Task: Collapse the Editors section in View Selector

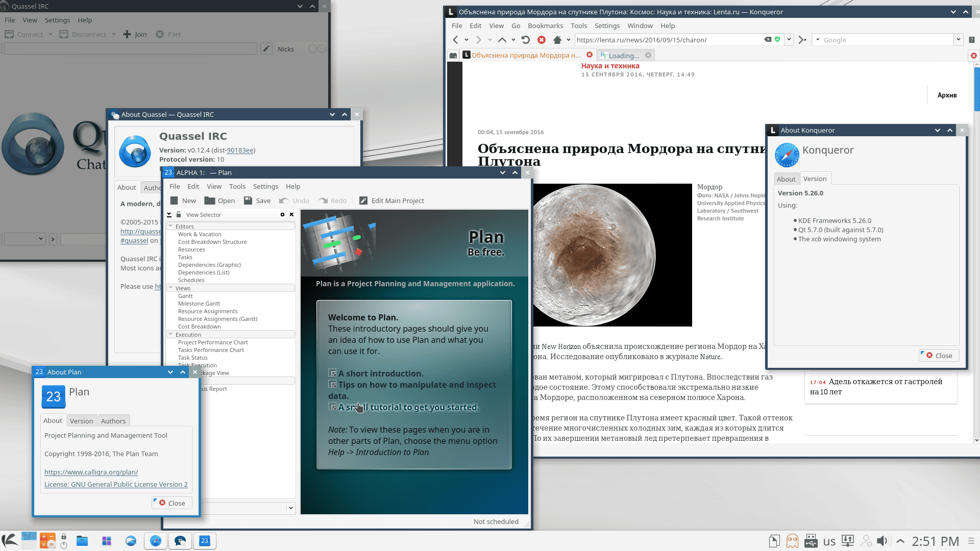Action: pyautogui.click(x=170, y=226)
